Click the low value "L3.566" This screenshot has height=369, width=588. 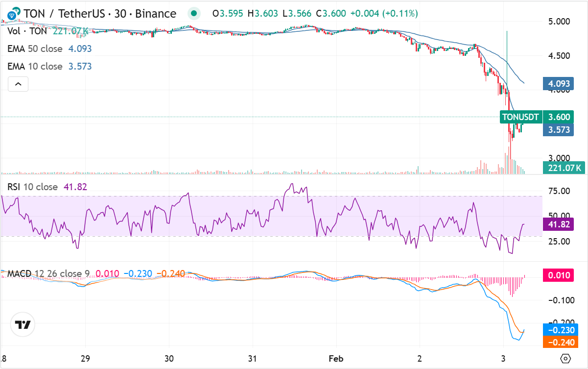296,14
